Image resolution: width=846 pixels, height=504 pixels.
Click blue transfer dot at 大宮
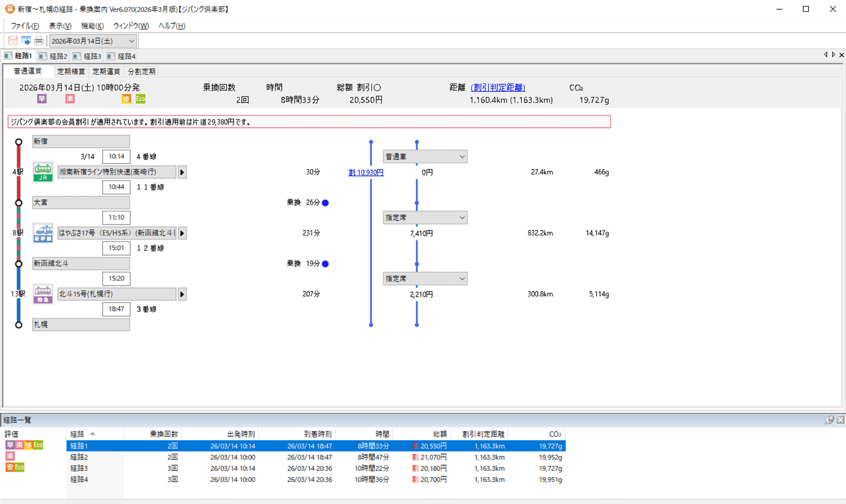[326, 203]
